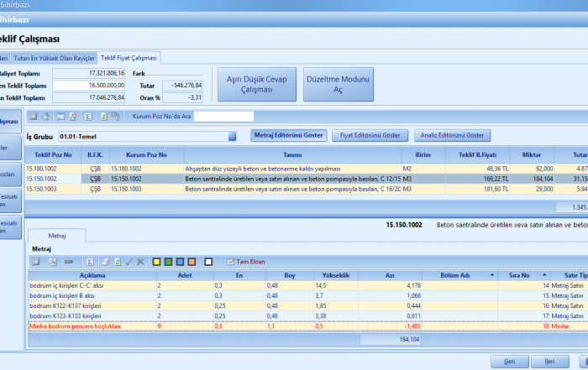588x370 pixels.
Task: Pick the orange color swatch in Metraj toolbar
Action: coord(192,262)
